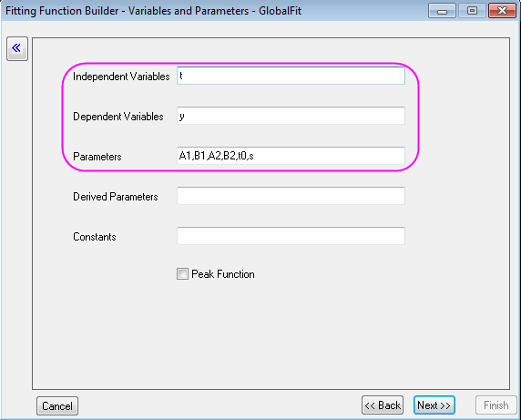Click the Parameters label
The width and height of the screenshot is (521, 420).
click(x=97, y=157)
